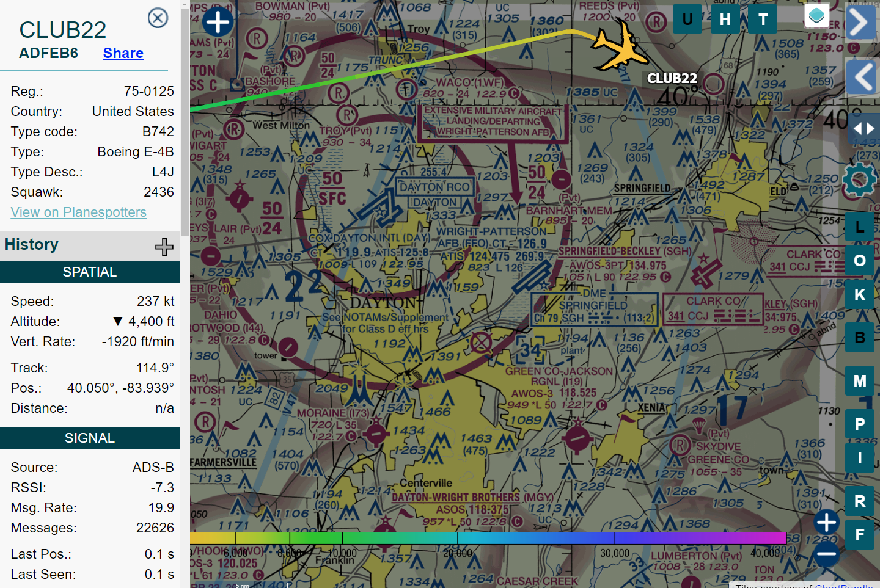Screen dimensions: 880x588
Task: Click the track value 114.9°
Action: [x=155, y=368]
